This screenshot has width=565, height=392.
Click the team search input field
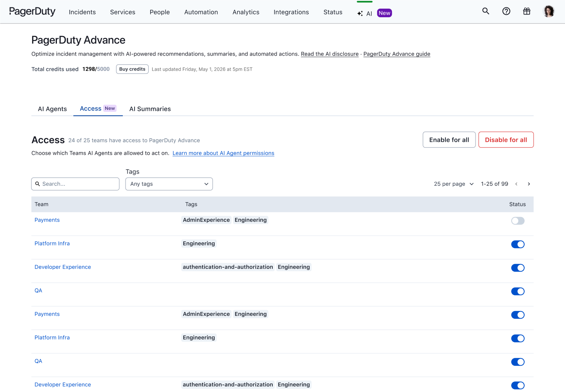pyautogui.click(x=75, y=184)
